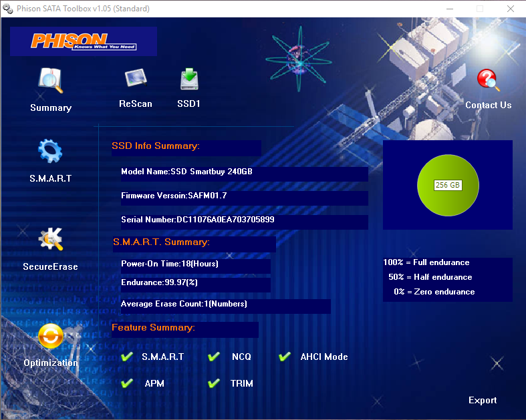Image resolution: width=526 pixels, height=420 pixels.
Task: Click the Endurance 99.97% field
Action: [196, 285]
